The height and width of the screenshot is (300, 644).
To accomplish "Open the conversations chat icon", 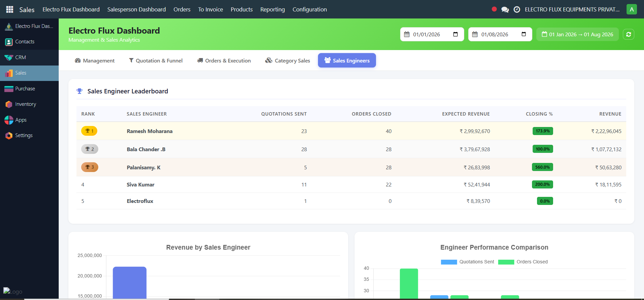I will 505,9.
